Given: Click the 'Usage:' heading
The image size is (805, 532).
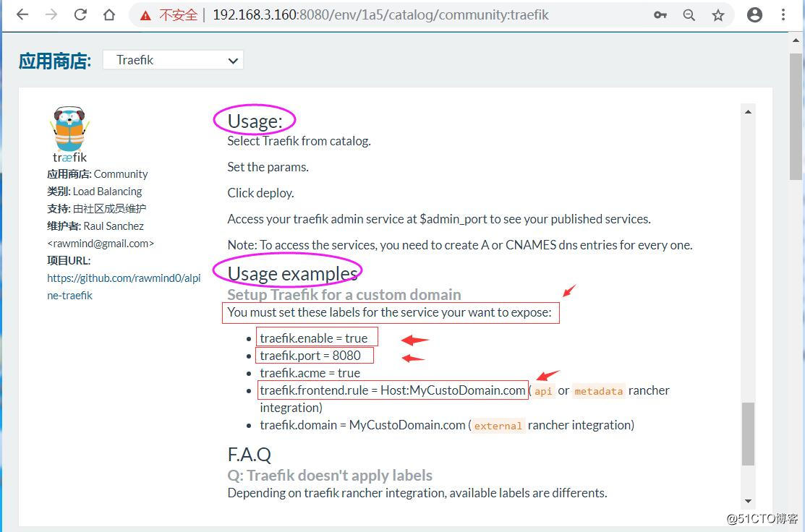Looking at the screenshot, I should point(255,121).
